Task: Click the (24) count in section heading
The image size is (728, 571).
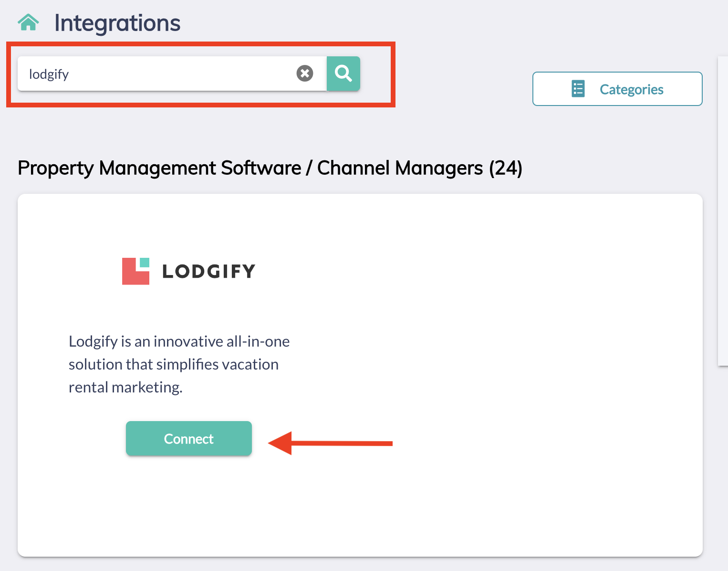Action: pos(506,168)
